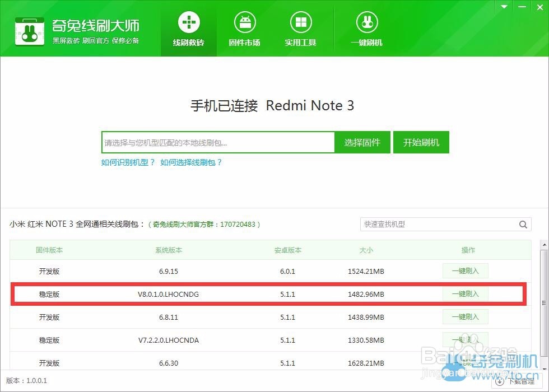The width and height of the screenshot is (549, 392).
Task: Select the 6.9.15 system version cell
Action: [169, 271]
